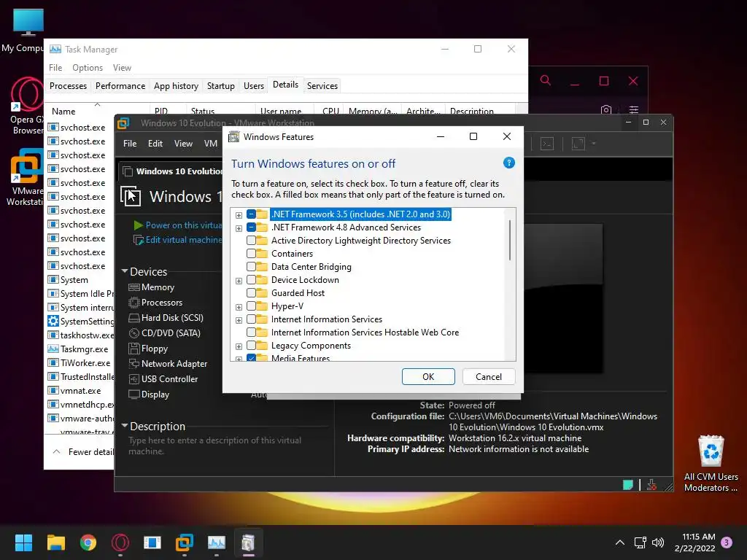Open help in Windows Features dialog
This screenshot has height=560, width=747.
(508, 163)
